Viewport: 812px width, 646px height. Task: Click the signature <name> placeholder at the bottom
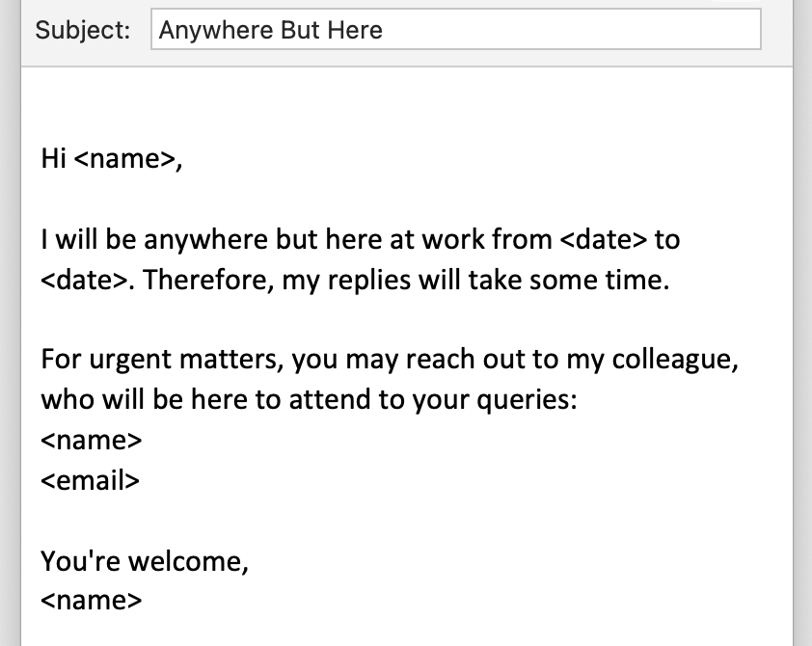92,601
